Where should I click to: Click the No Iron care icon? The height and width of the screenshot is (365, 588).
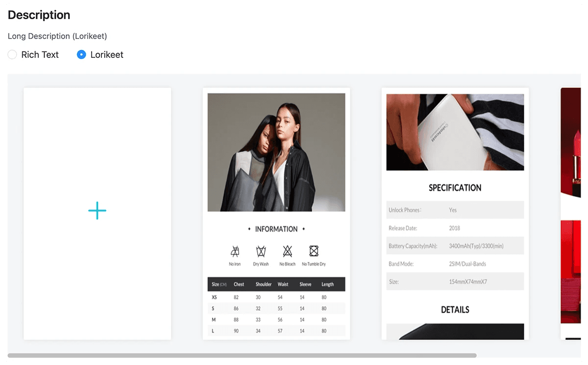235,252
